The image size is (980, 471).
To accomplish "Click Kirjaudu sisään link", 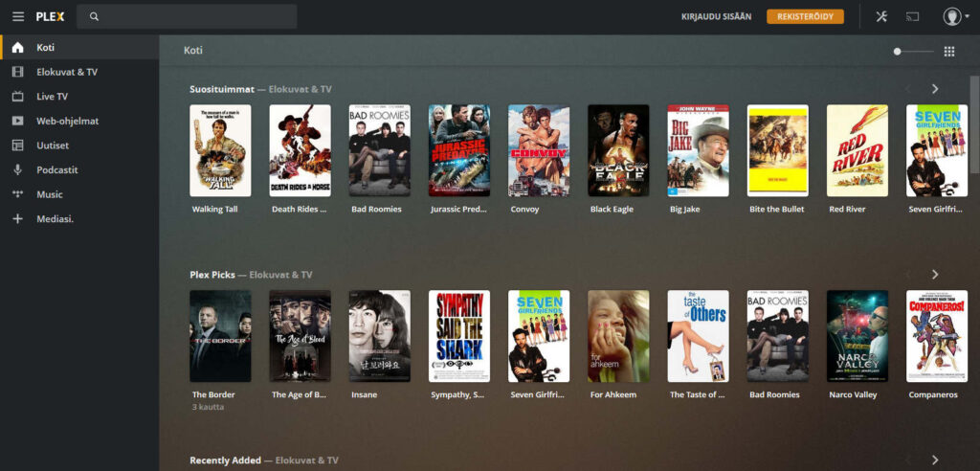I will coord(716,16).
